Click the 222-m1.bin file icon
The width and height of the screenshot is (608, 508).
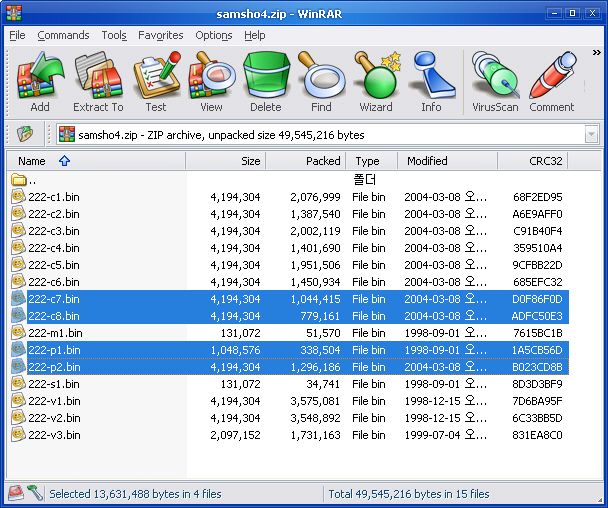tap(18, 332)
